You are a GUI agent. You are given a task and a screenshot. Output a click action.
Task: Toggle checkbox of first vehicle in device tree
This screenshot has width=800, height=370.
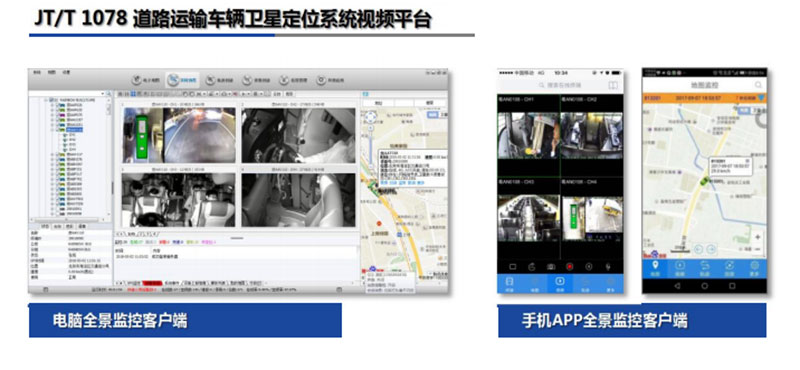pos(56,105)
